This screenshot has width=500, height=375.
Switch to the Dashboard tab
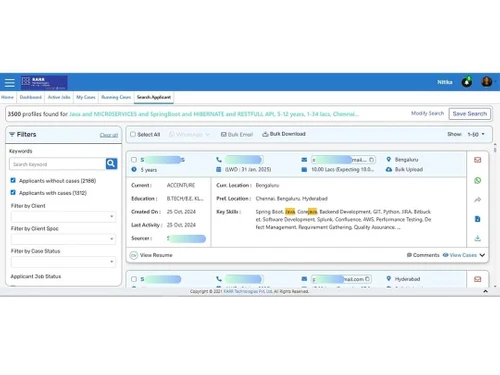(x=31, y=97)
